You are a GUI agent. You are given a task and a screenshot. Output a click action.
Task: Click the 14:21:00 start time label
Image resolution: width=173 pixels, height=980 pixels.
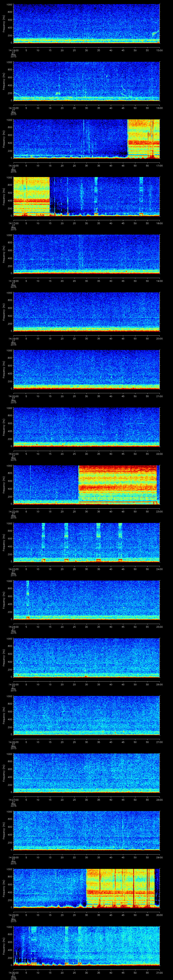[x=13, y=454]
